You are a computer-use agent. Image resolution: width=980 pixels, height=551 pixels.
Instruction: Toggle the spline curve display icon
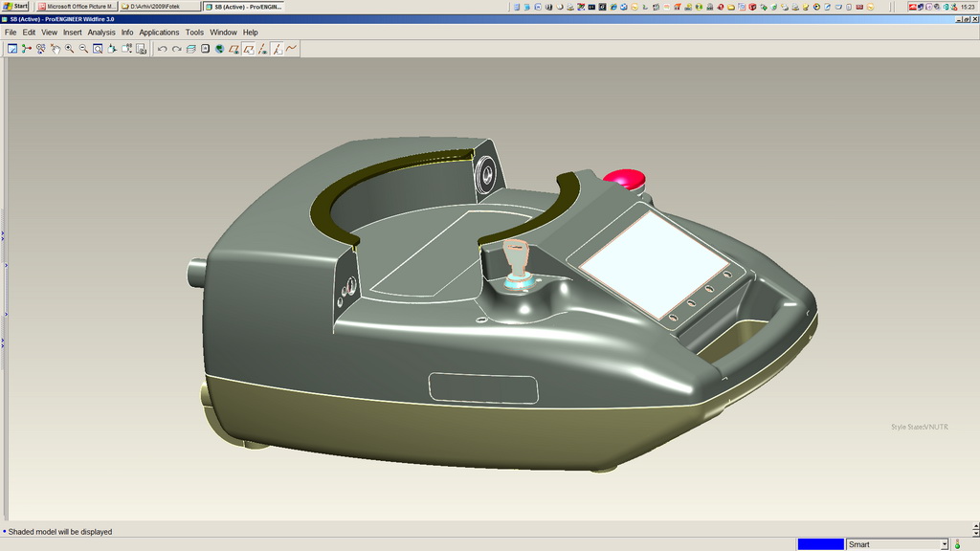pos(291,49)
